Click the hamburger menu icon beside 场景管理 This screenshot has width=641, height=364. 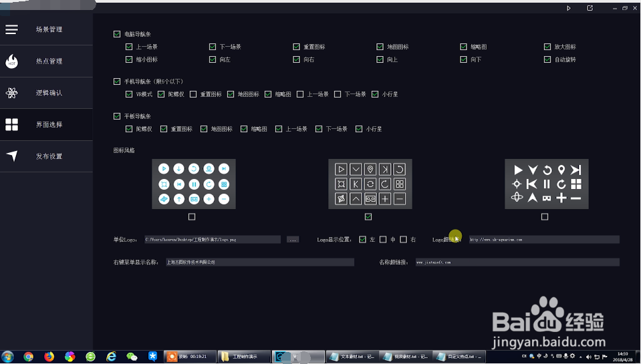[x=11, y=29]
